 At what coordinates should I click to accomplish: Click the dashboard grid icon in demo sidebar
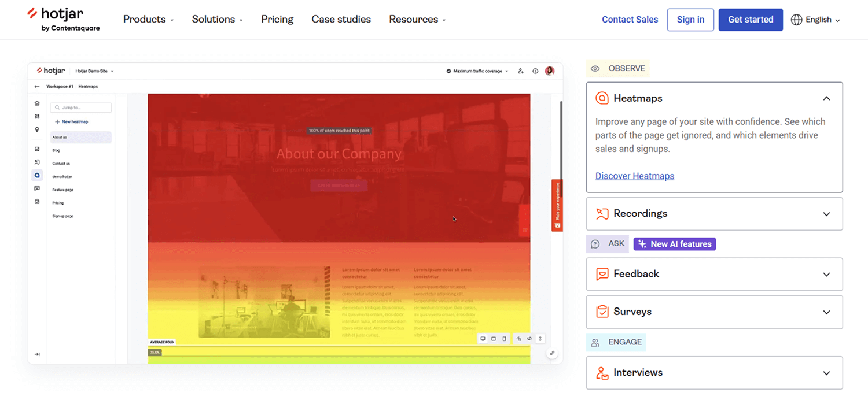[37, 116]
